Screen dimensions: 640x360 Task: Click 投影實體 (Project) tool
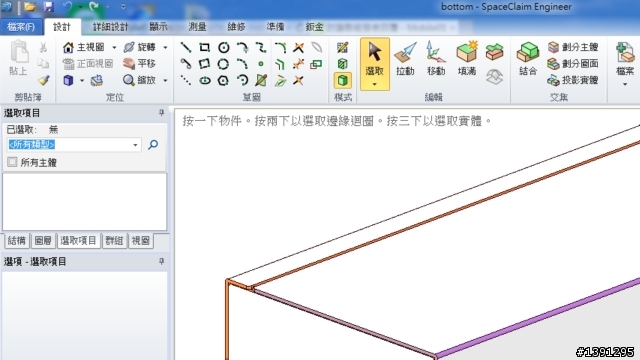[x=573, y=80]
